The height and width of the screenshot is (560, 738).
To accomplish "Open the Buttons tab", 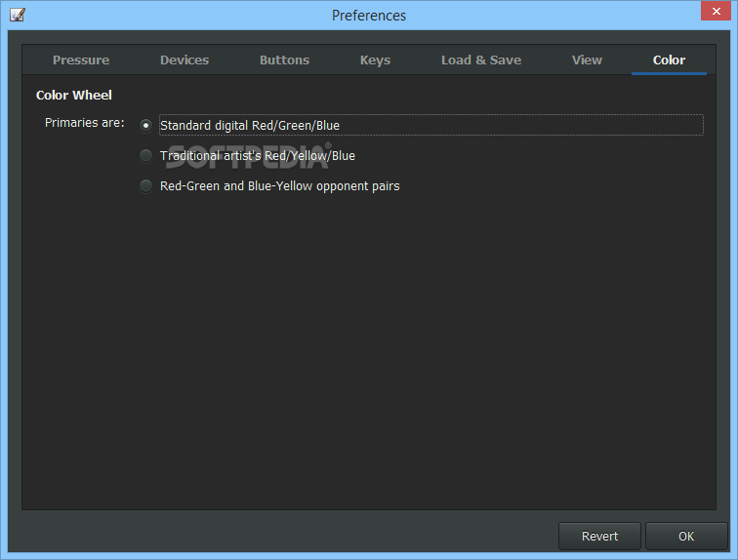I will (284, 60).
